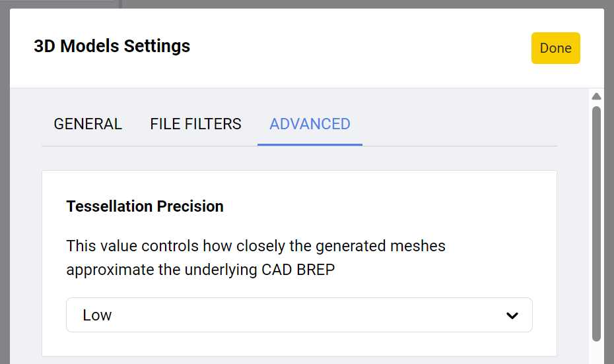Click empty header space left of Done
Screen dimensions: 614x364
click(363, 47)
